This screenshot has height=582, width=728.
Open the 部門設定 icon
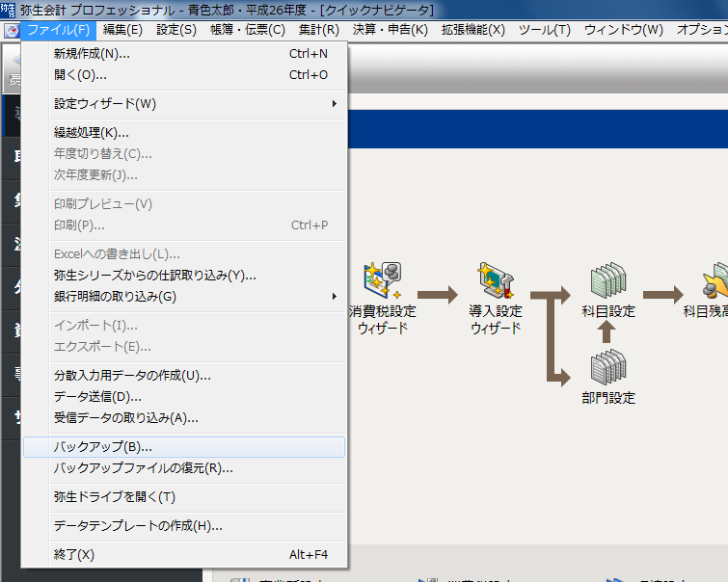tap(608, 367)
